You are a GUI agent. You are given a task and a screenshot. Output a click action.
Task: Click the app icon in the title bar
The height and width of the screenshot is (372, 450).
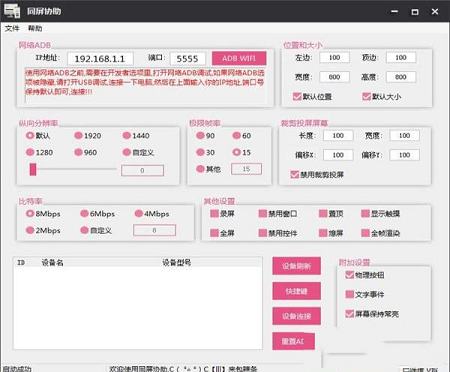point(12,11)
